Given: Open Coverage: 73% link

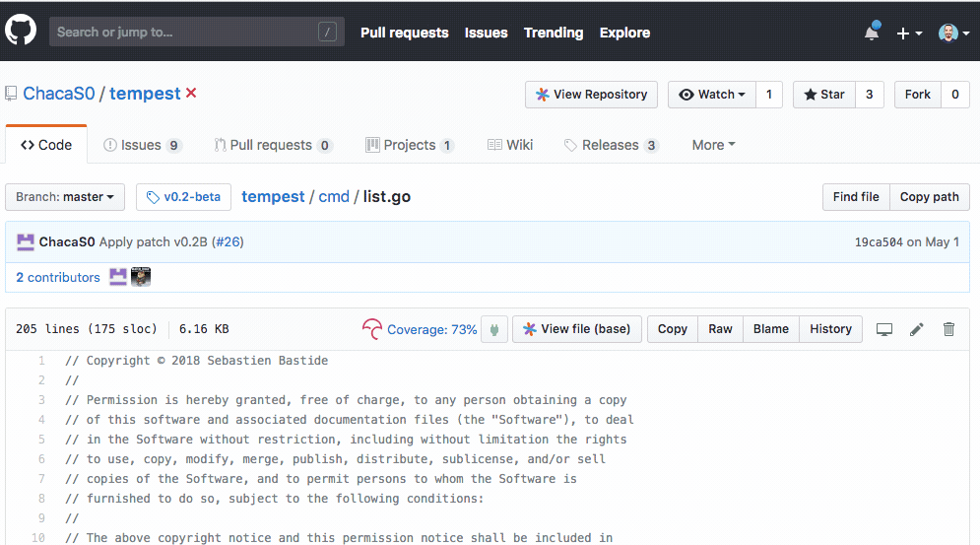Looking at the screenshot, I should pyautogui.click(x=431, y=330).
